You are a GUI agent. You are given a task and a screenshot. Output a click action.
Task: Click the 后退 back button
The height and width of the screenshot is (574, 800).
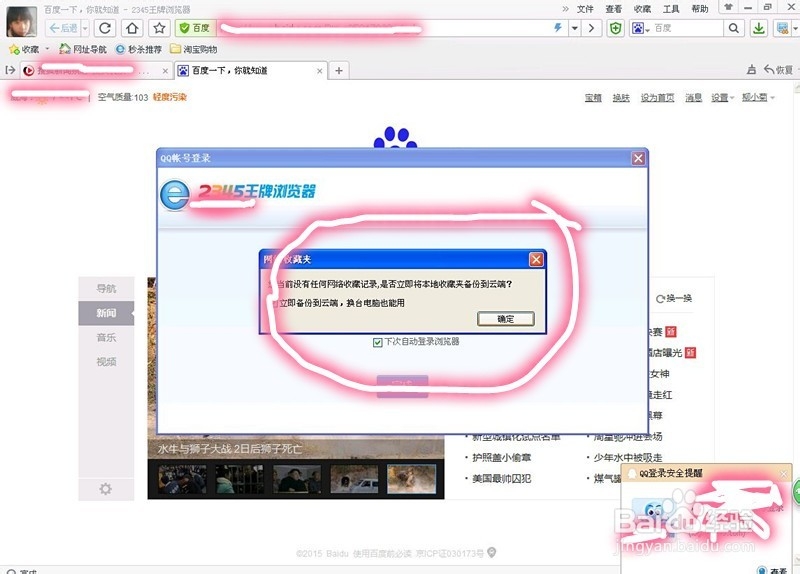point(63,28)
